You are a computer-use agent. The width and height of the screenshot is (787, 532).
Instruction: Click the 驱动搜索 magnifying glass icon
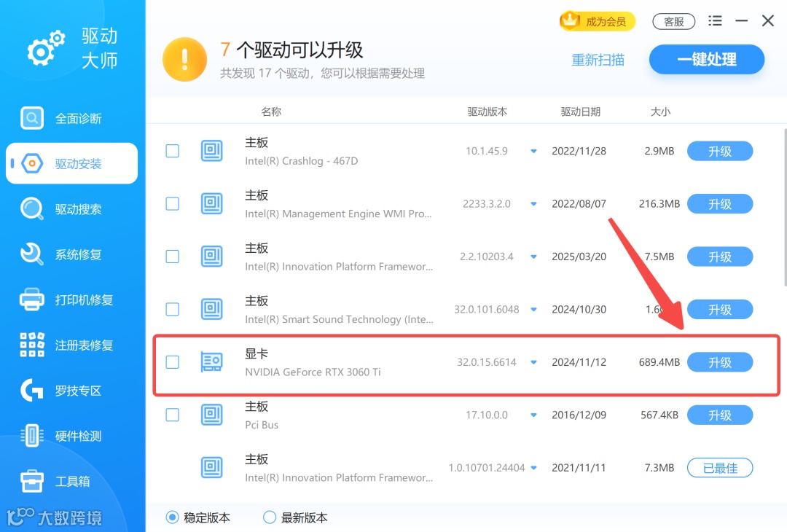coord(31,208)
